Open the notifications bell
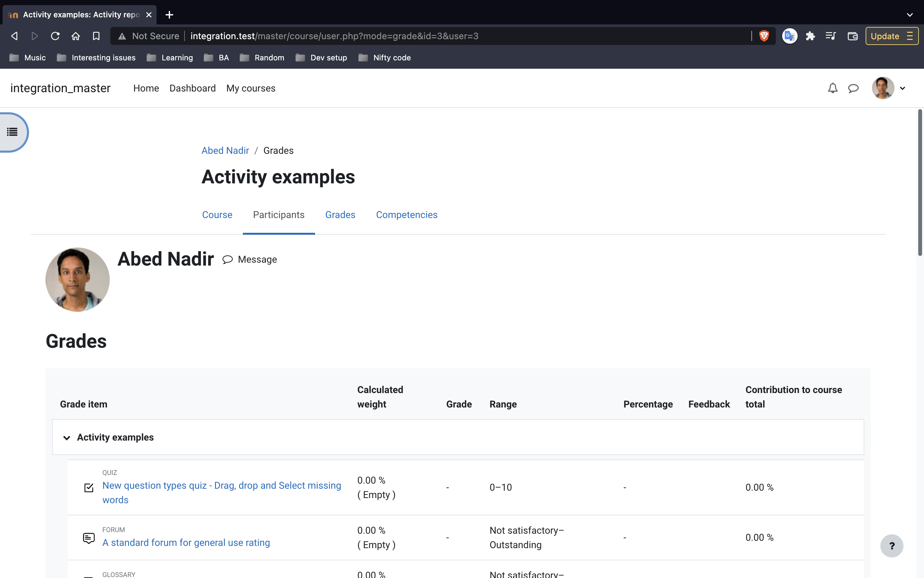The image size is (924, 578). [x=832, y=88]
